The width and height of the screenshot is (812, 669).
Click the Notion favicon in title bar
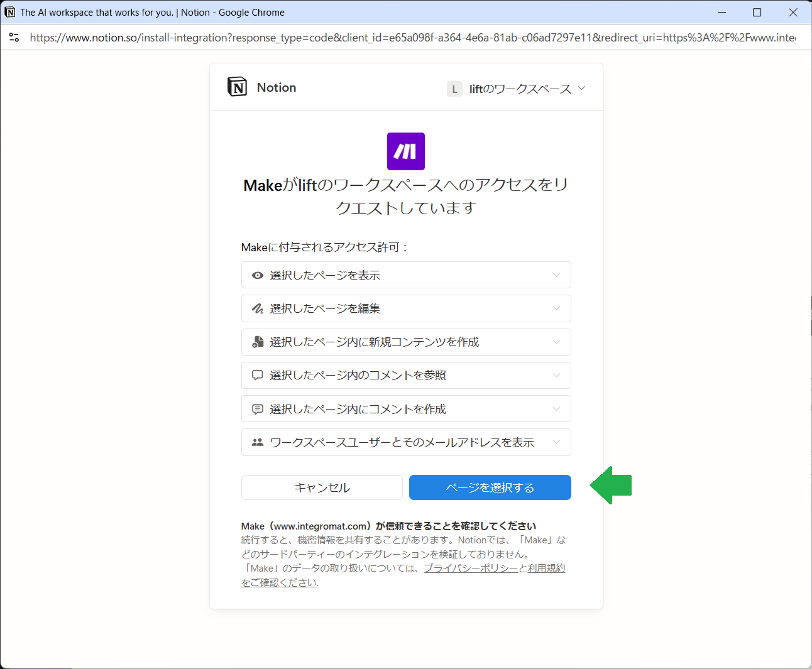click(x=10, y=12)
